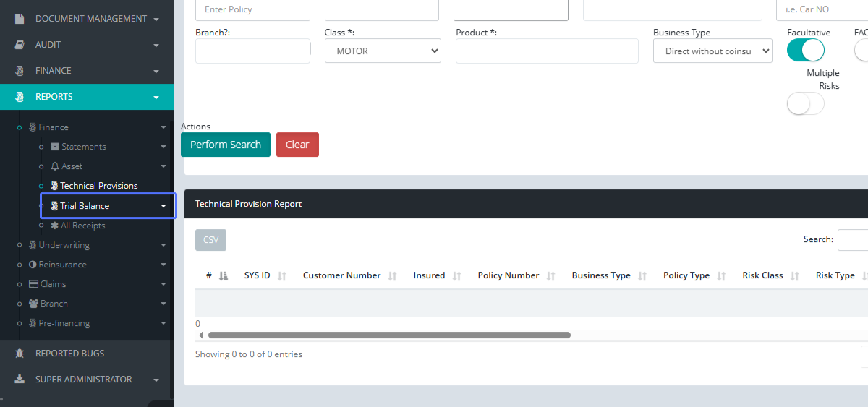Sort table by Policy Number column icon
Screen dimensions: 868x407
(551, 276)
